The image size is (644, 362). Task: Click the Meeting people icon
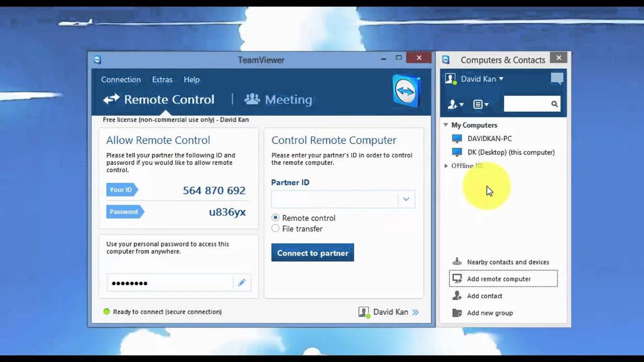click(x=252, y=99)
